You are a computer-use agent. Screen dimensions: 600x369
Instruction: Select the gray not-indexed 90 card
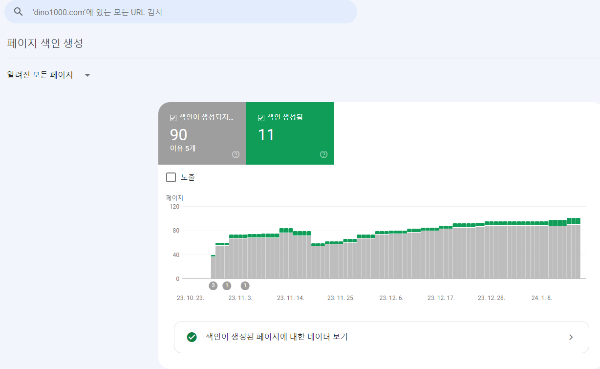click(x=202, y=133)
